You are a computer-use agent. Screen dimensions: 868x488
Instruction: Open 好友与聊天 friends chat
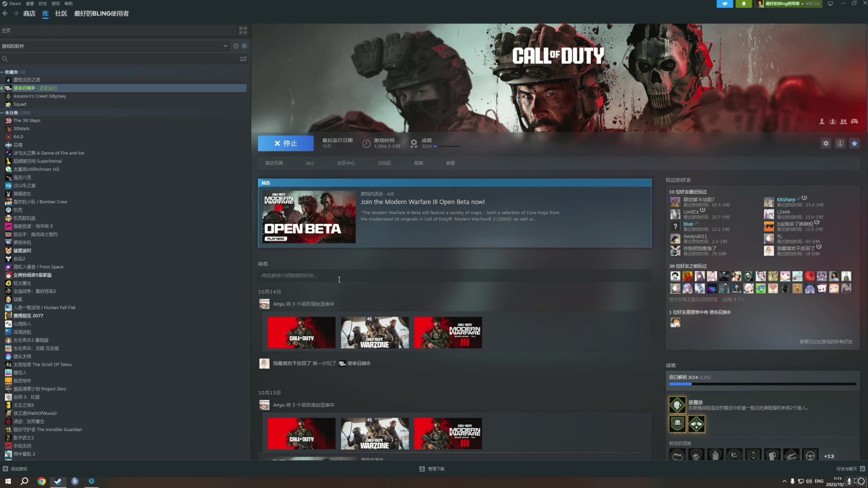pyautogui.click(x=850, y=469)
